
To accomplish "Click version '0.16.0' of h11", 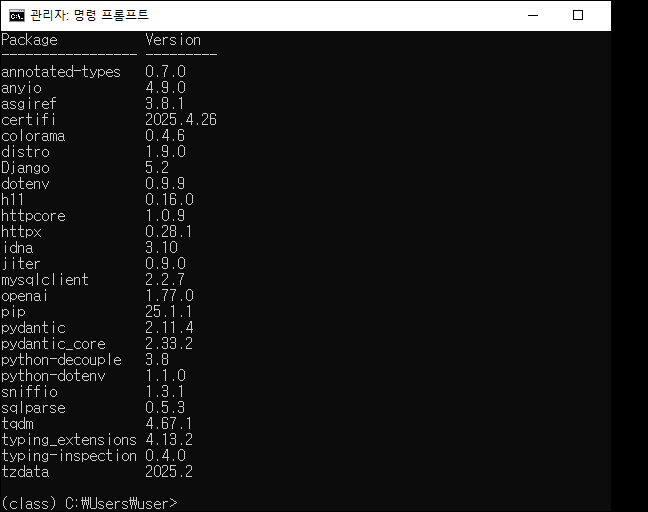I will click(x=169, y=200).
